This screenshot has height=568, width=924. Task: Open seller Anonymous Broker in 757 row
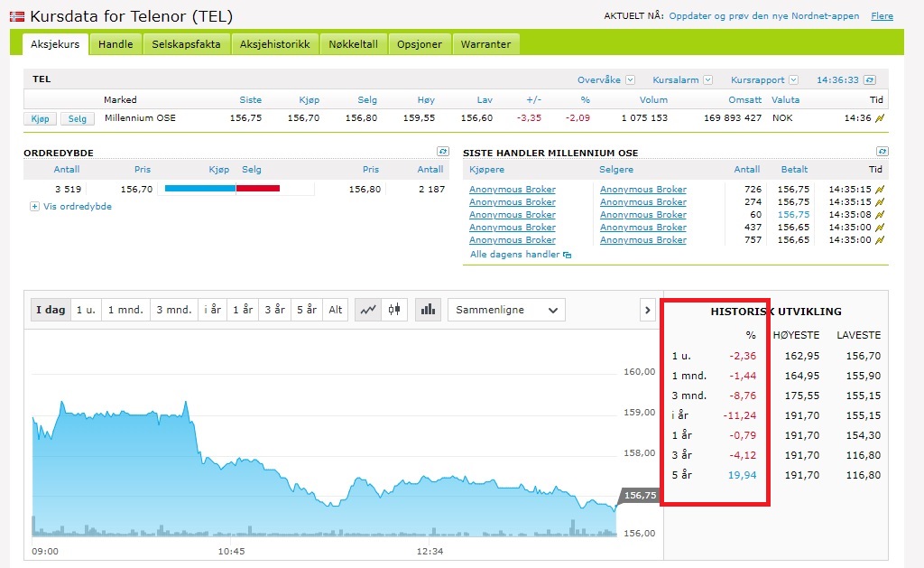[642, 240]
